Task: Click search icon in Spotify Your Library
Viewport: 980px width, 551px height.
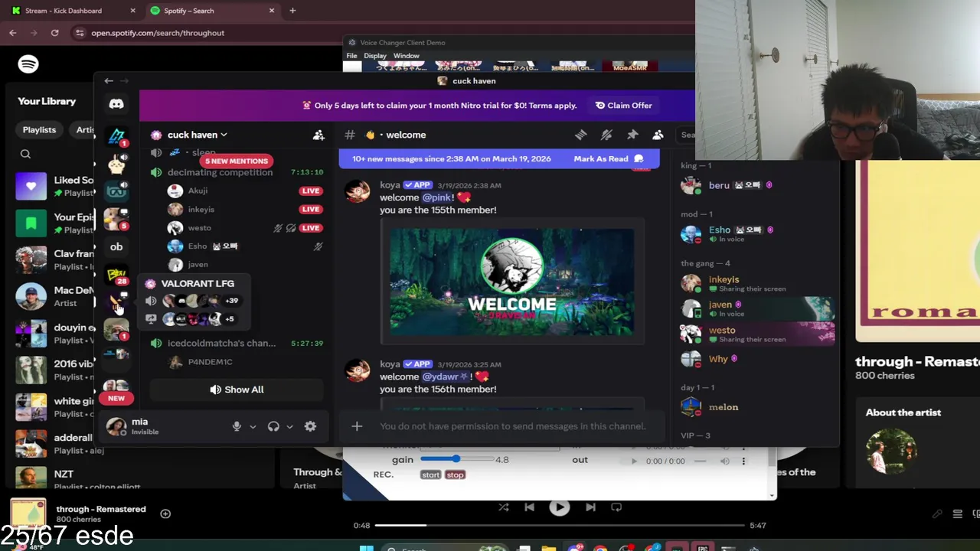Action: pyautogui.click(x=25, y=154)
